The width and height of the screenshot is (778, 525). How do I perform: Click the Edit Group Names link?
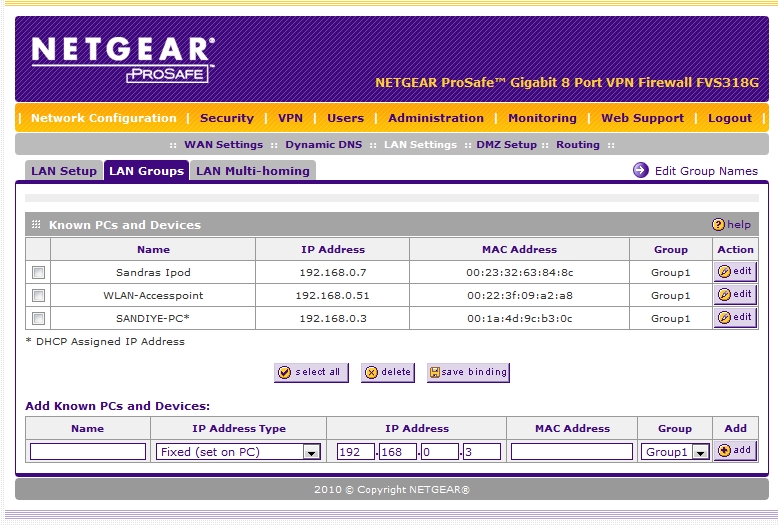click(706, 171)
